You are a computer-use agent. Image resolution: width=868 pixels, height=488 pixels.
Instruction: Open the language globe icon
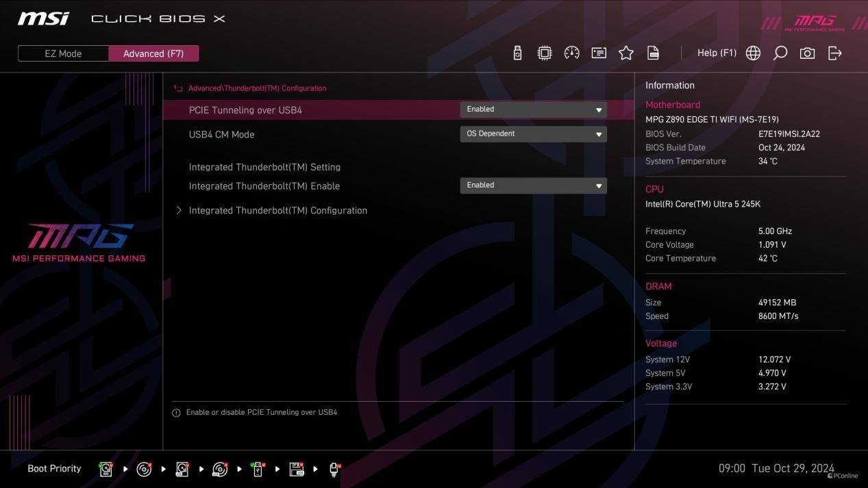[753, 53]
